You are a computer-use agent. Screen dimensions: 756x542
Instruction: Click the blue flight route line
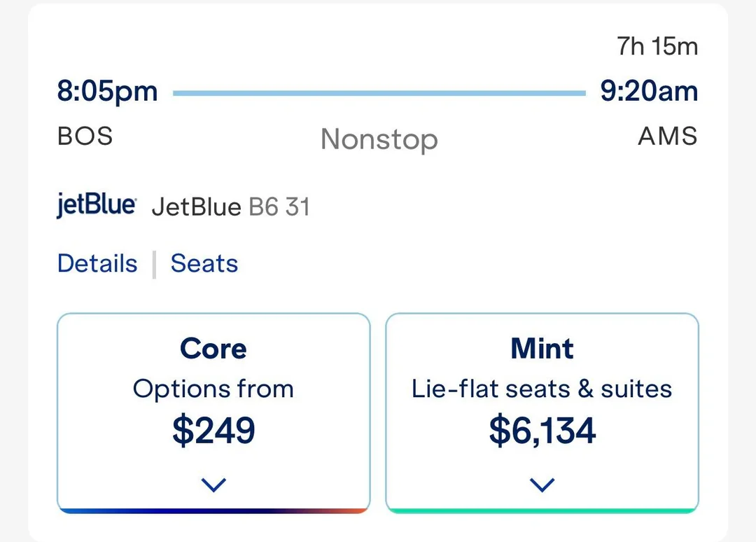(379, 92)
